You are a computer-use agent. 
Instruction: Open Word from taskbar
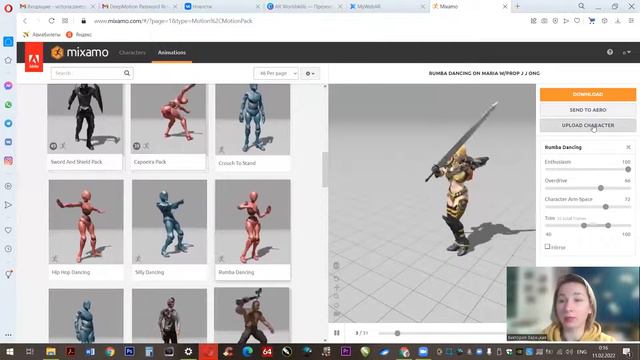click(90, 351)
